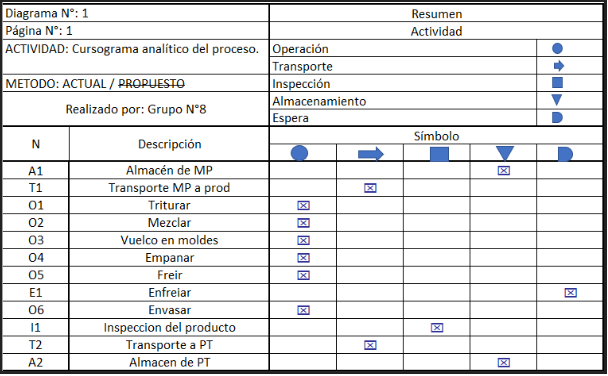Image resolution: width=608 pixels, height=376 pixels.
Task: Select the Resumen header cell
Action: coord(436,14)
